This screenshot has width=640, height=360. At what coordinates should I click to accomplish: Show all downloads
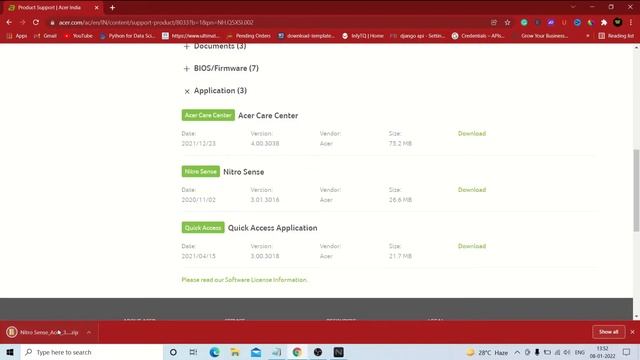pos(609,332)
